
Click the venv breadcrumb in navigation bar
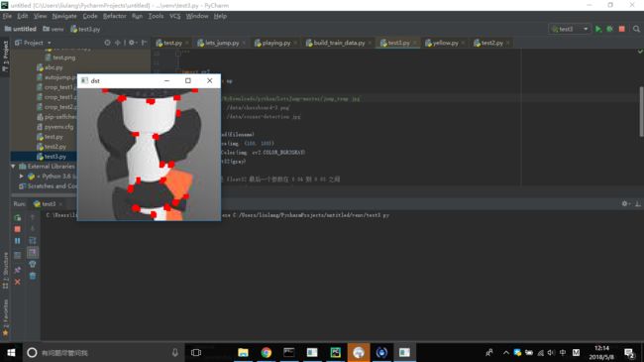pyautogui.click(x=53, y=29)
